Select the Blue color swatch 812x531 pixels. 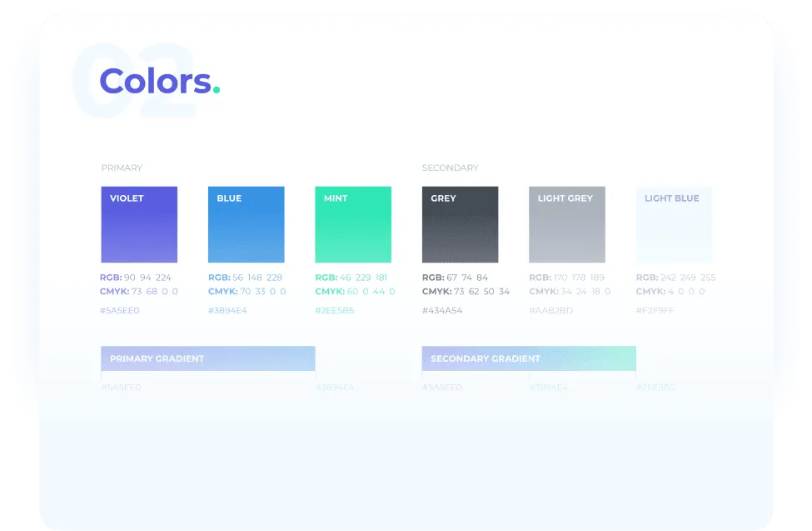pos(246,225)
